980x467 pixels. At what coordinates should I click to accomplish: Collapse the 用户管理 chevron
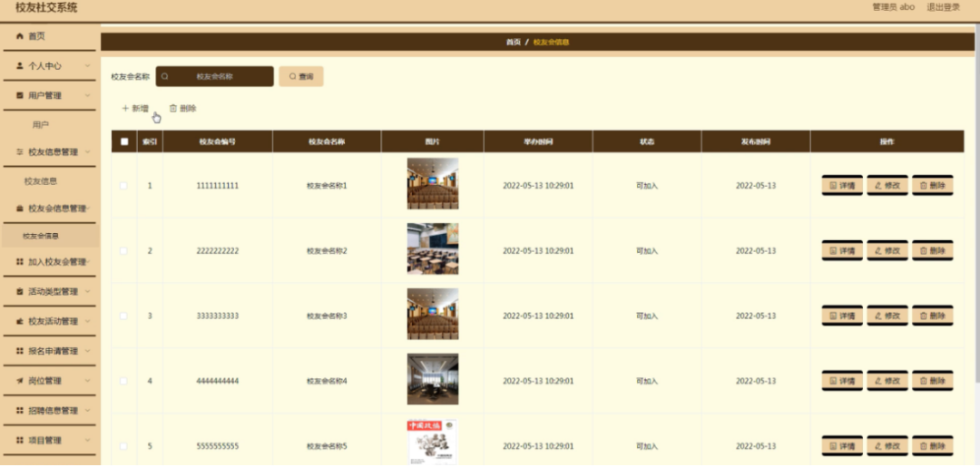click(87, 95)
